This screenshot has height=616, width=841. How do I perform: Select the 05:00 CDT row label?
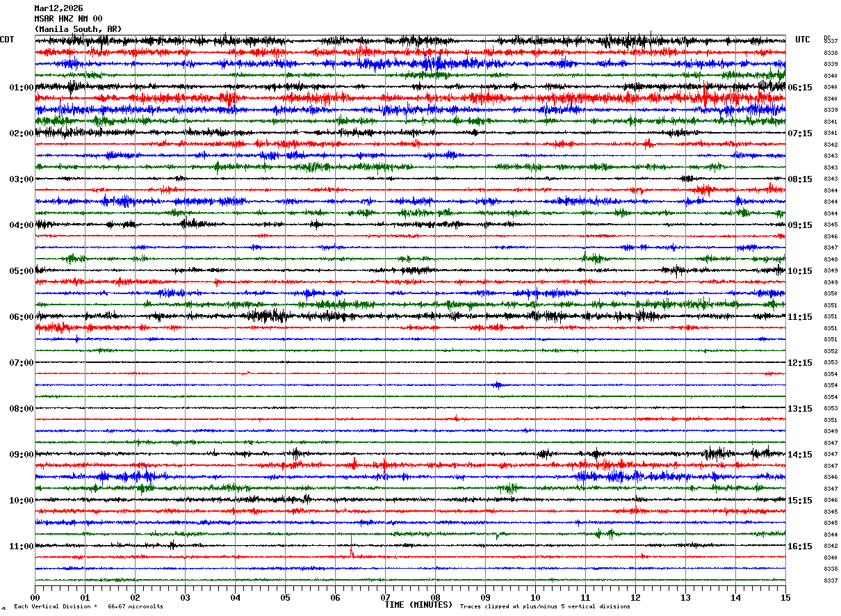coord(22,271)
